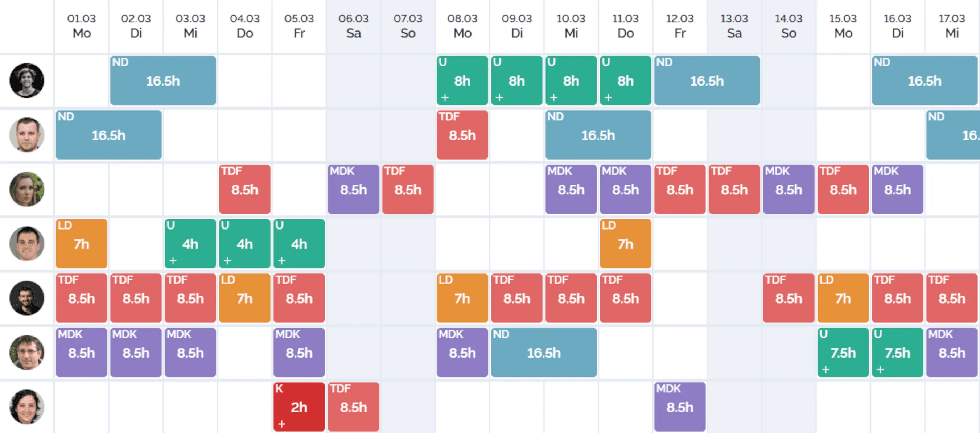Click plus icon on U 4h shift 03.03

pyautogui.click(x=173, y=261)
